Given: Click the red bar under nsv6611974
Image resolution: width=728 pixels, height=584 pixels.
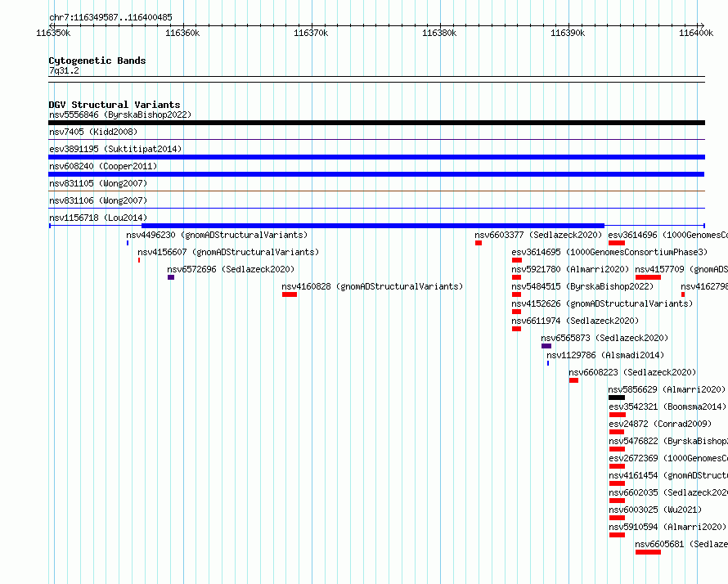Looking at the screenshot, I should tap(516, 329).
